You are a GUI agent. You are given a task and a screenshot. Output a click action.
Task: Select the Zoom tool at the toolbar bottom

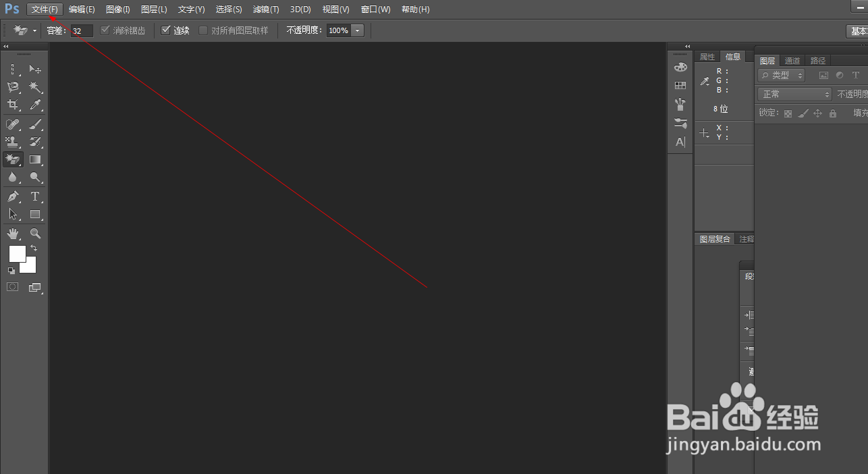tap(36, 234)
